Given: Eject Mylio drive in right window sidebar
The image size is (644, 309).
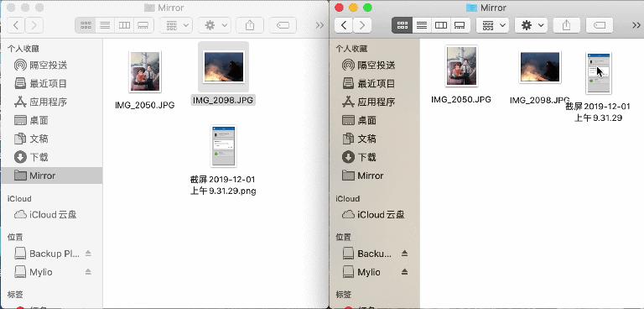Looking at the screenshot, I should (x=404, y=272).
